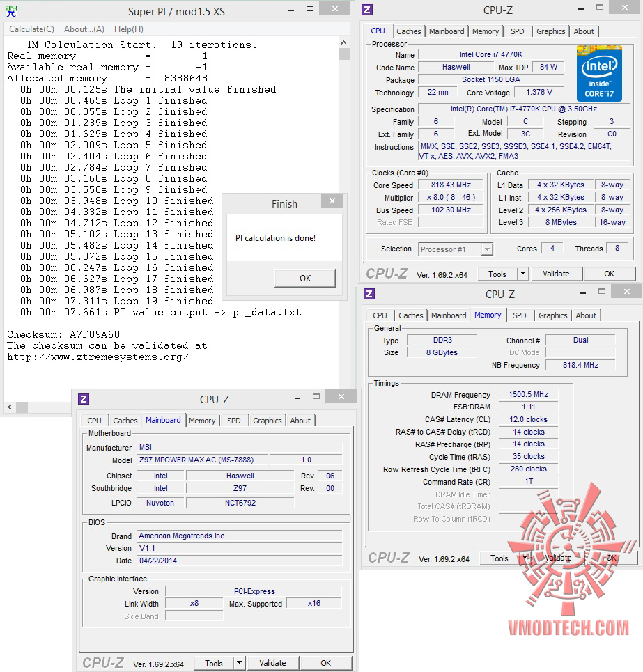Click the CPU-Z logo icon in the CPU window title bar
643x672 pixels.
click(x=367, y=10)
